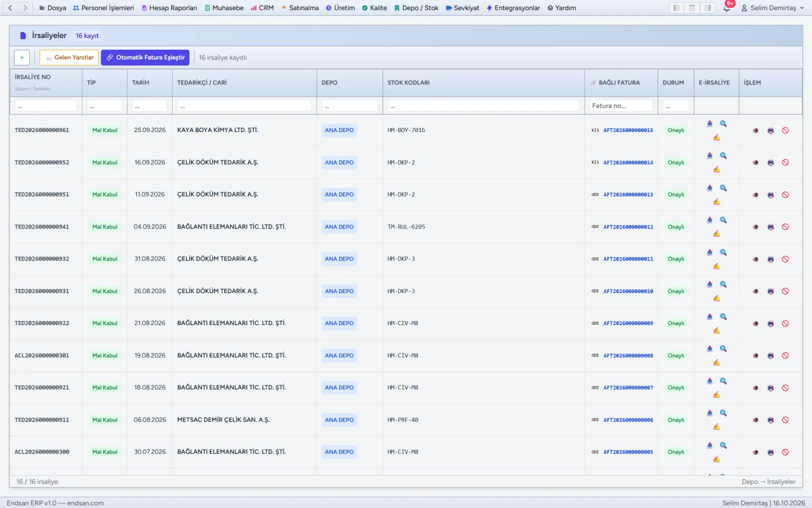Viewport: 812px width, 508px height.
Task: Click Otomatik Fatura Eşleştir button
Action: (x=145, y=57)
